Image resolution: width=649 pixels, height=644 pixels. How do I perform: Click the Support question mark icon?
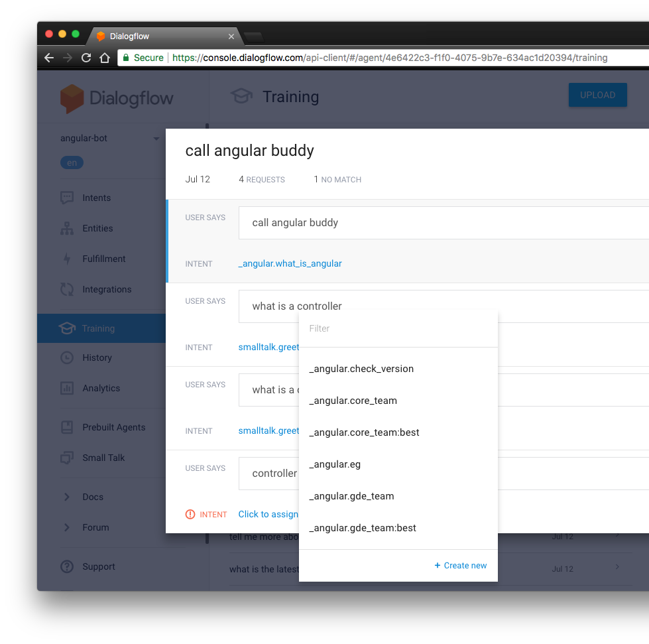click(x=67, y=566)
